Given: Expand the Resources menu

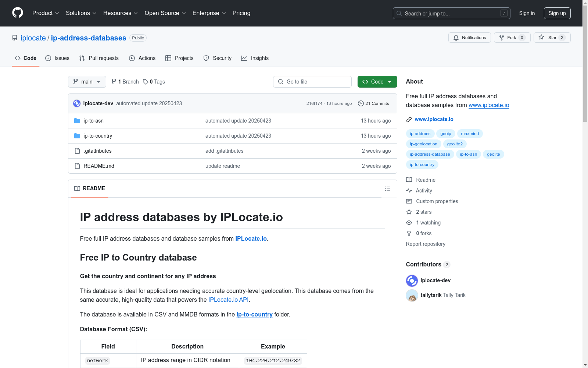Looking at the screenshot, I should pos(121,13).
